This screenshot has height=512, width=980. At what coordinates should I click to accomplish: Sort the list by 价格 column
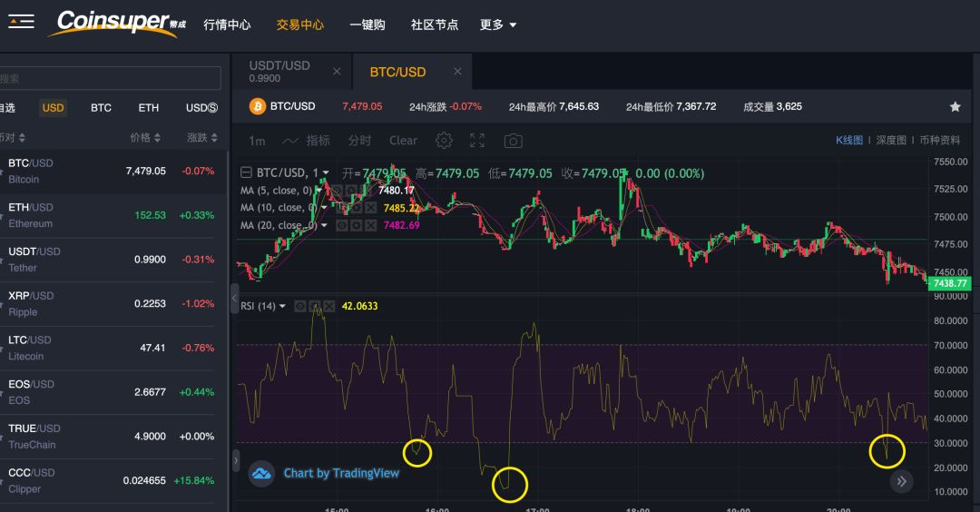[x=145, y=138]
